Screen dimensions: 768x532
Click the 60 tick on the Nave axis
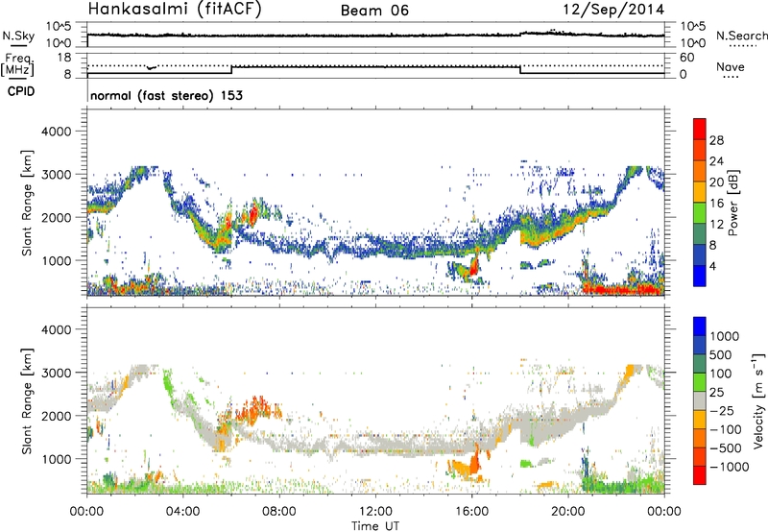click(686, 58)
